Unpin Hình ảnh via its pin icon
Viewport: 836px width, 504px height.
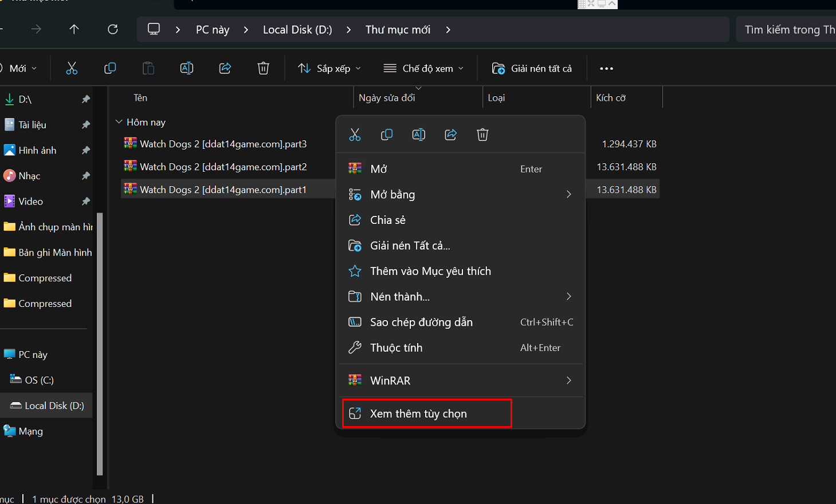[x=85, y=150]
